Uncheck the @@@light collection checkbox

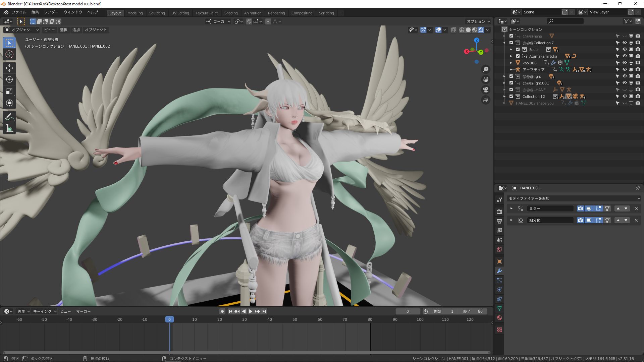click(511, 76)
